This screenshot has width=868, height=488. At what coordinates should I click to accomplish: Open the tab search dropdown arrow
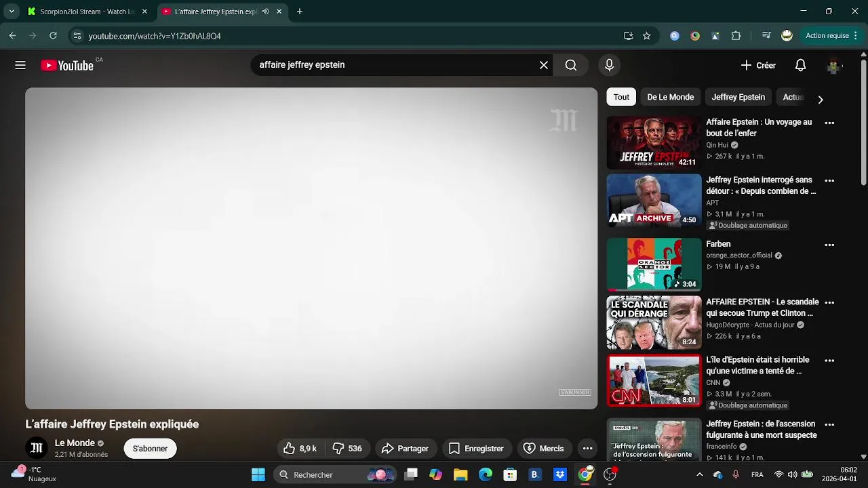point(12,12)
